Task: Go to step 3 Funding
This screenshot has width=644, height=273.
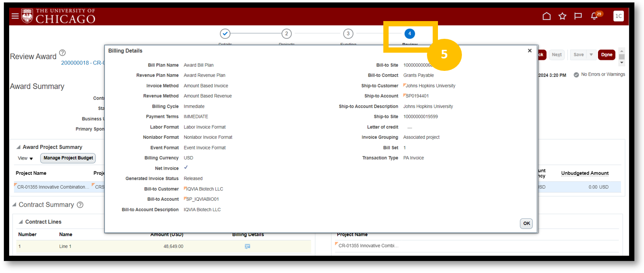Action: point(348,34)
